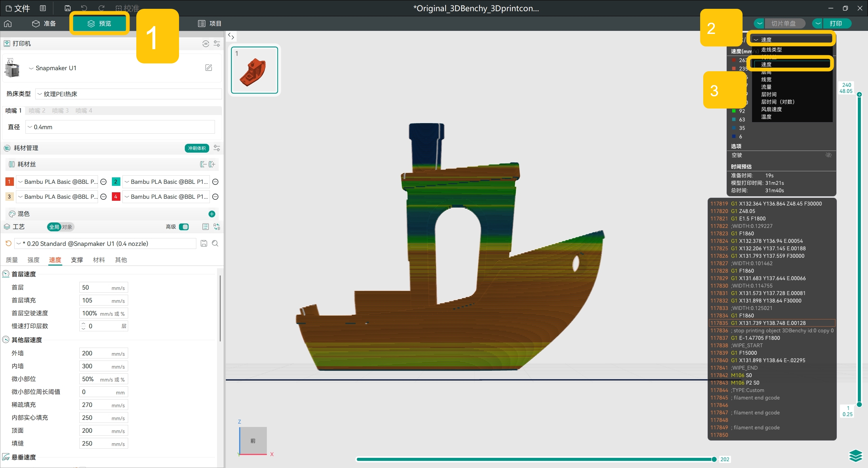The height and width of the screenshot is (468, 868).
Task: Collapse the sidebar with the arrows icon
Action: [231, 36]
